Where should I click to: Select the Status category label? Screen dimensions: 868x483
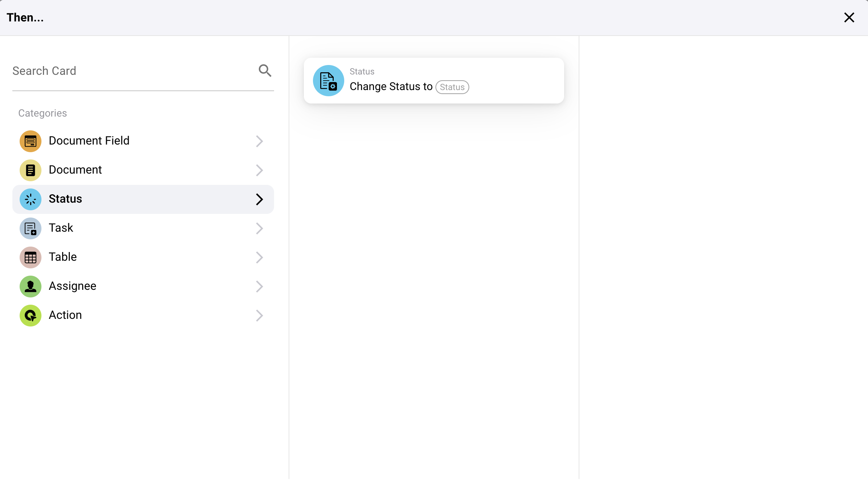(x=65, y=199)
